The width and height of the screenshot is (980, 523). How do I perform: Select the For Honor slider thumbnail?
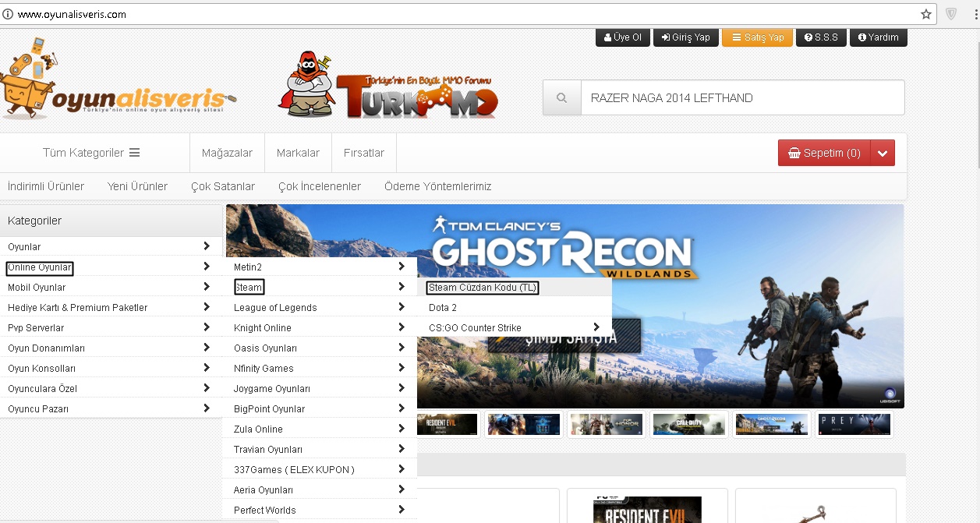point(607,424)
